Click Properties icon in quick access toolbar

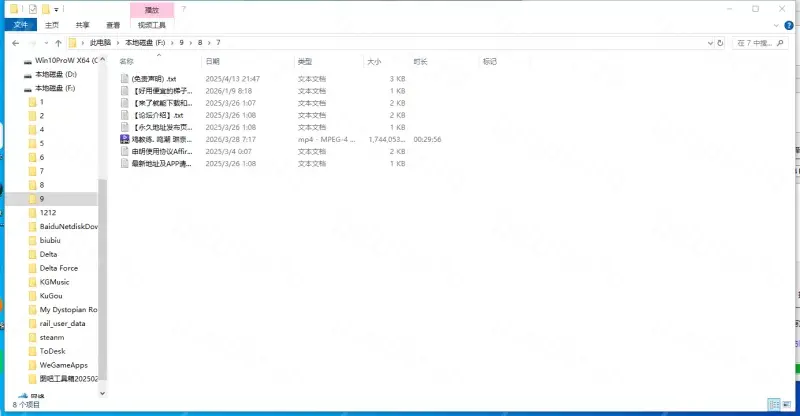click(x=32, y=9)
